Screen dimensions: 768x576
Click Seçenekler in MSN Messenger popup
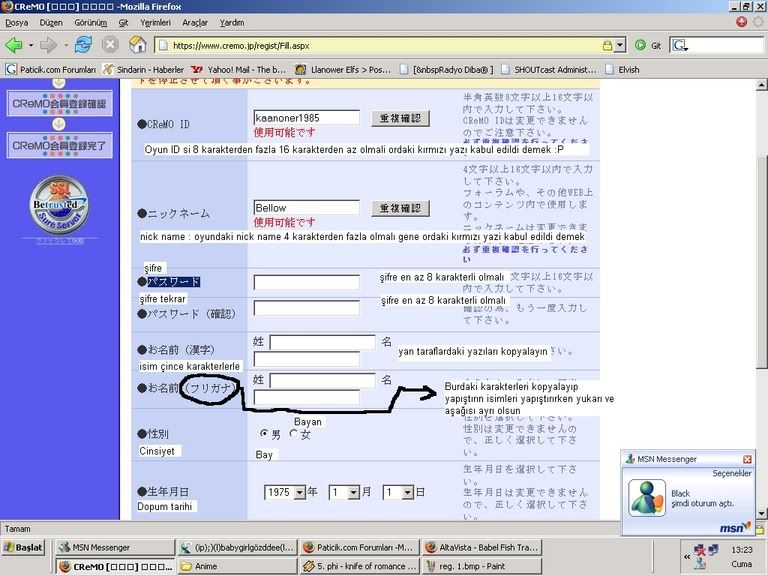[732, 473]
